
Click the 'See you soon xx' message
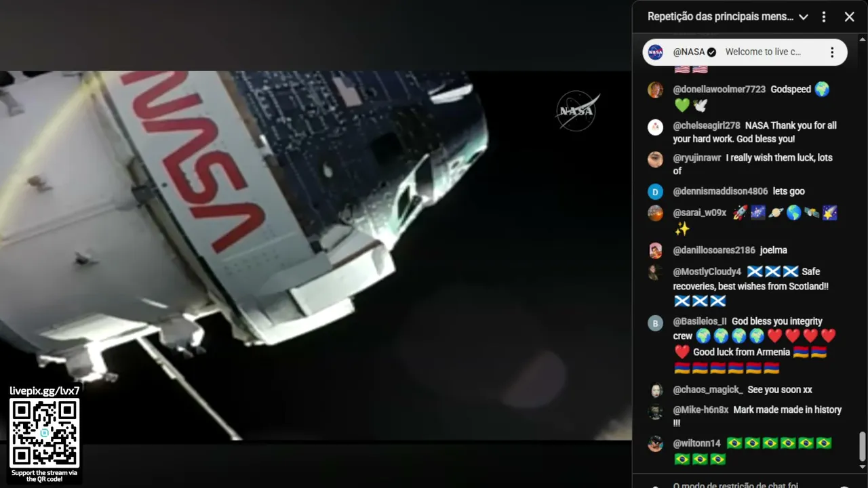tap(780, 390)
